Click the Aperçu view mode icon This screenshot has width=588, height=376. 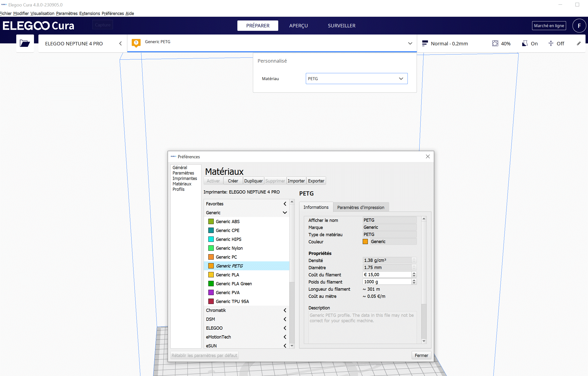(x=299, y=26)
